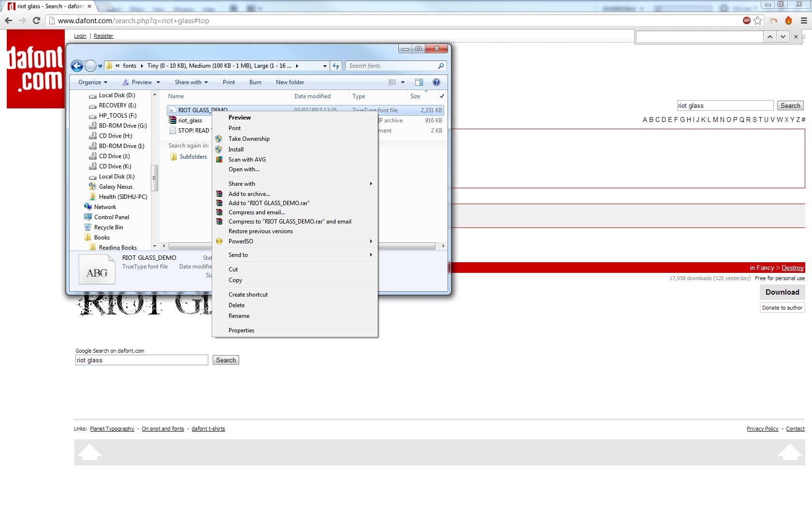The height and width of the screenshot is (508, 812).
Task: Select Rename in context menu
Action: (x=239, y=316)
